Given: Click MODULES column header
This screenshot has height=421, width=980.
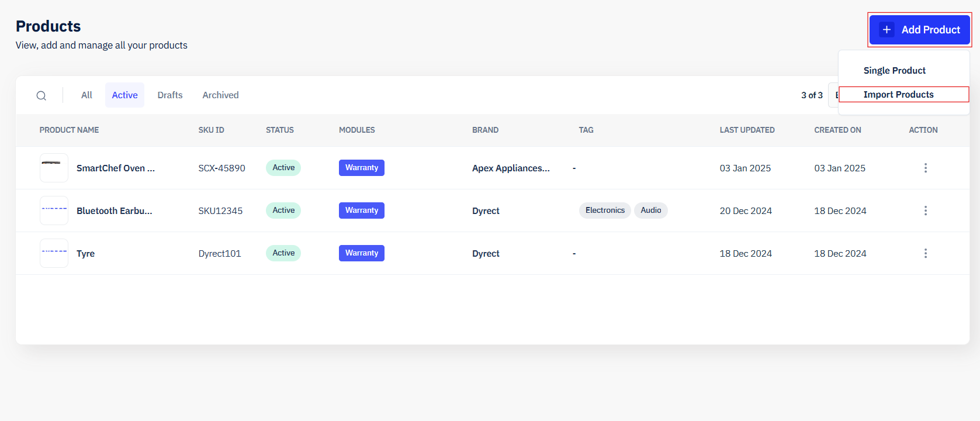Looking at the screenshot, I should click(x=357, y=130).
